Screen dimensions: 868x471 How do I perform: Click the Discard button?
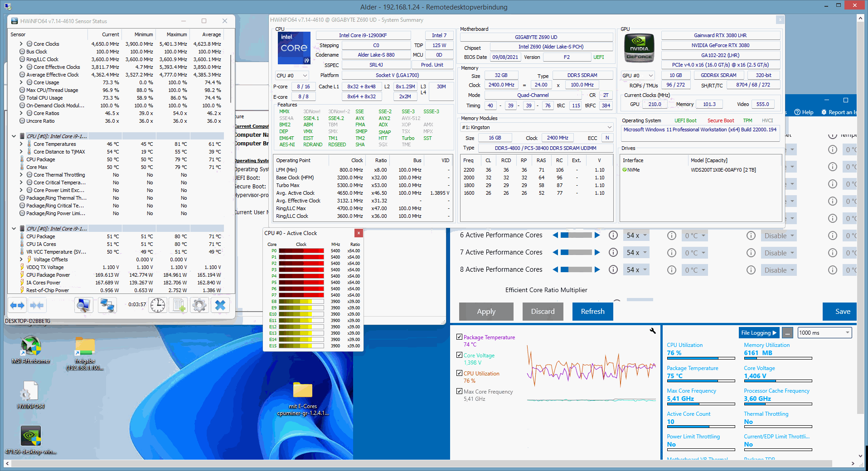pos(543,312)
